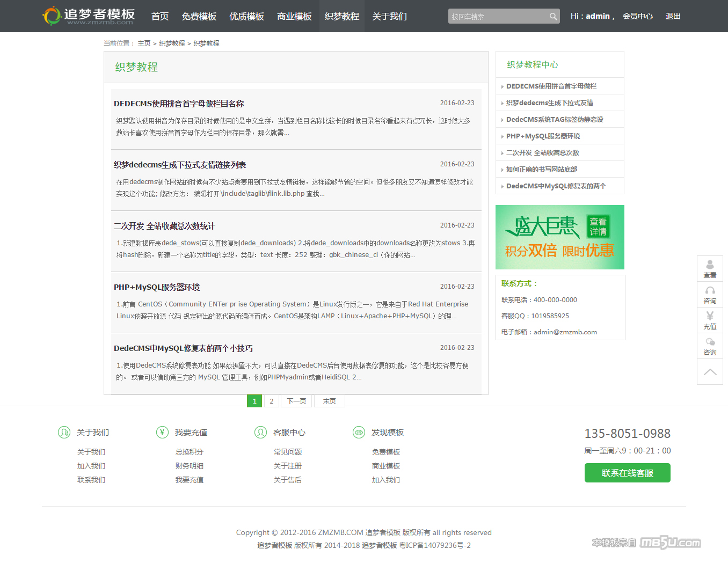Viewport: 728px width, 571px height.
Task: Expand sidebar item PHP+MySQL服务器环境
Action: point(543,136)
